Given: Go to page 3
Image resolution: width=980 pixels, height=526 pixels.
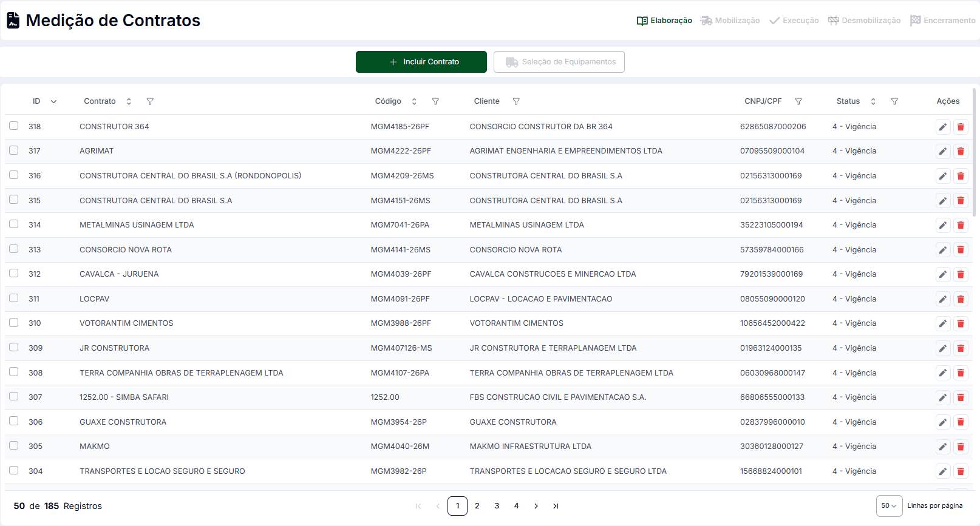Looking at the screenshot, I should 497,506.
